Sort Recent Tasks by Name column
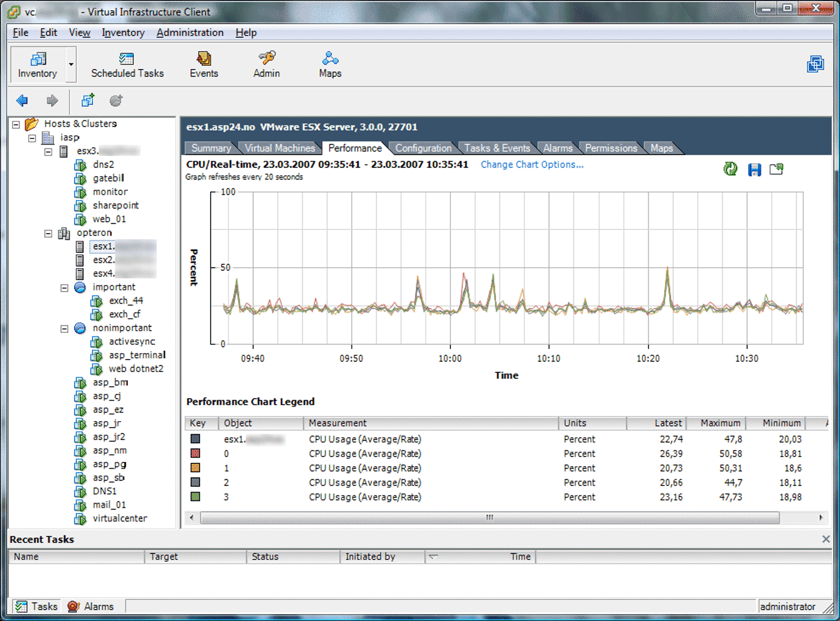Screen dimensions: 840x621 point(76,557)
